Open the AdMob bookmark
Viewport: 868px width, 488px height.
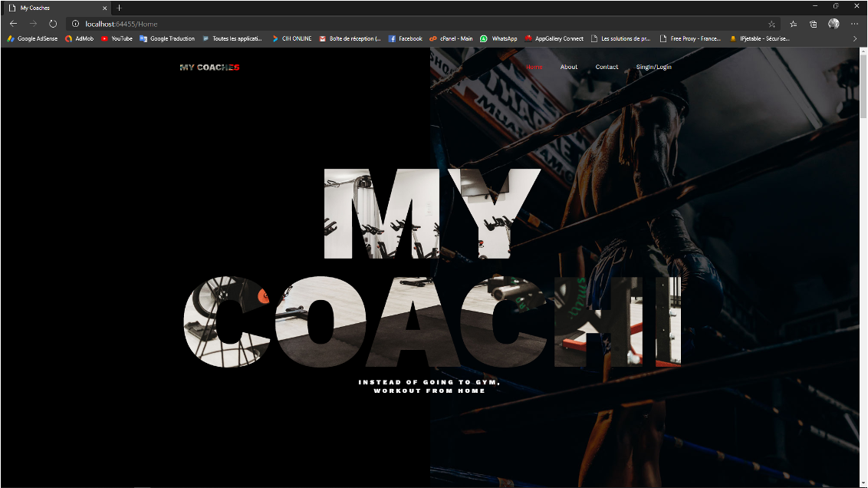tap(80, 38)
